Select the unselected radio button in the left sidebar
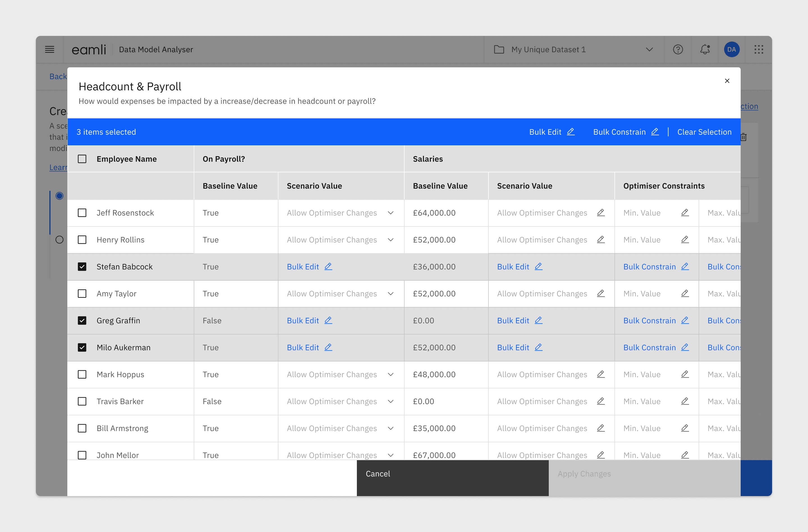 coord(59,240)
